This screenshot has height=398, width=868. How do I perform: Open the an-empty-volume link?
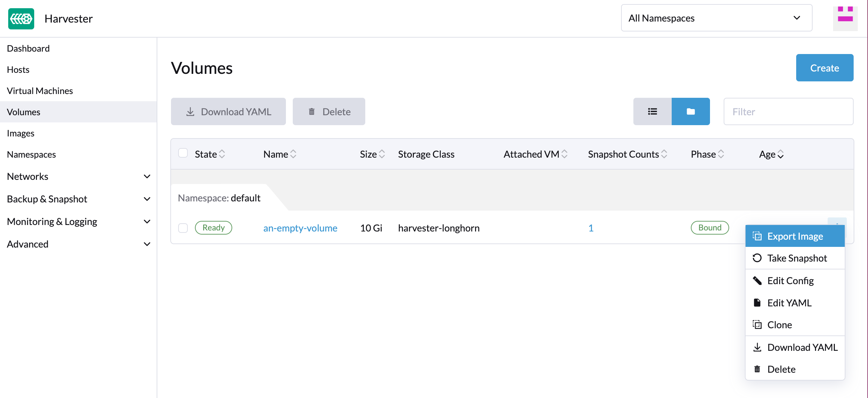[300, 228]
